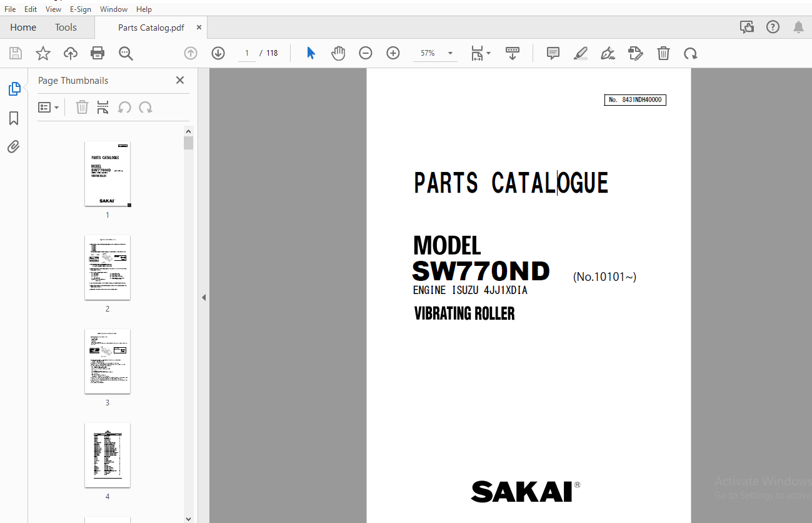Click the ENGINE ISUZU 4JJ1XDIA line
The width and height of the screenshot is (812, 523).
tap(471, 290)
